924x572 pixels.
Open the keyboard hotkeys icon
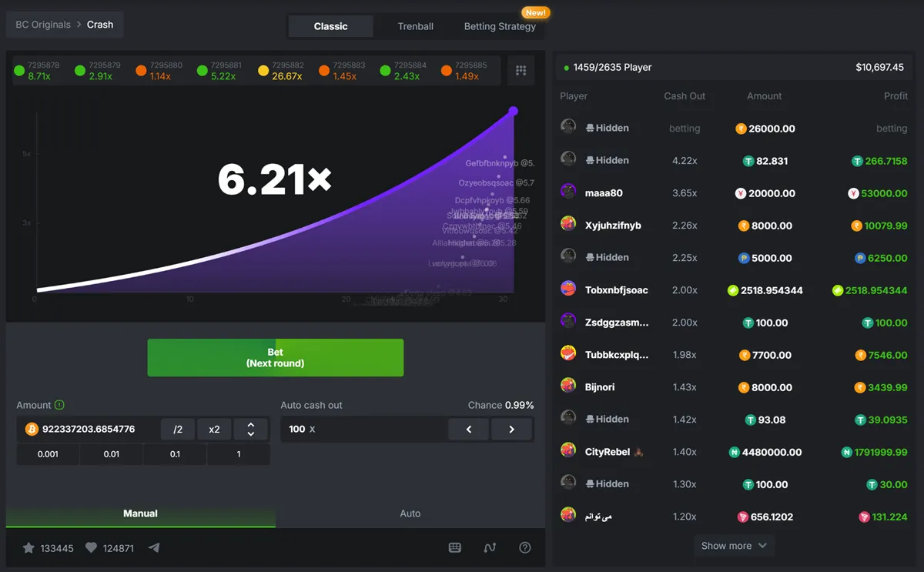455,548
